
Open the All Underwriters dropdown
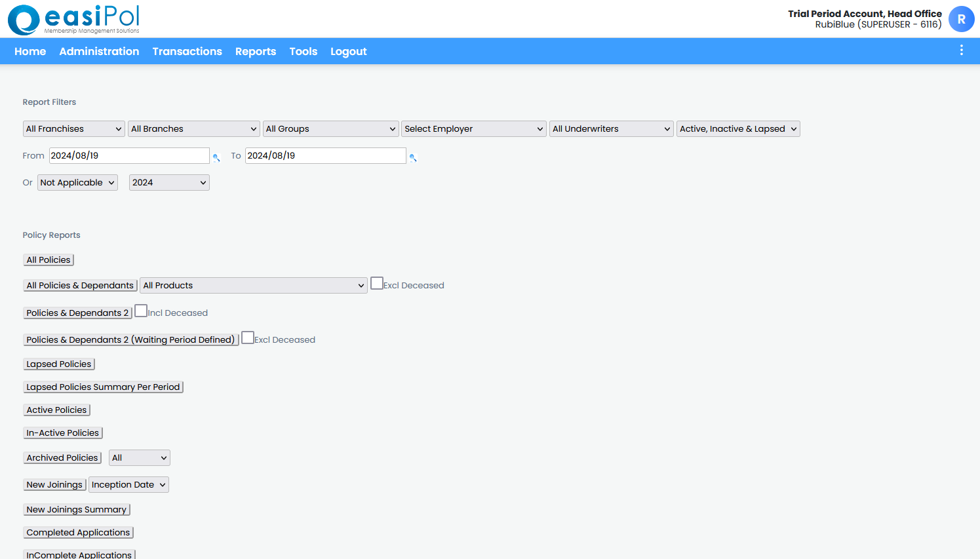[x=611, y=128]
